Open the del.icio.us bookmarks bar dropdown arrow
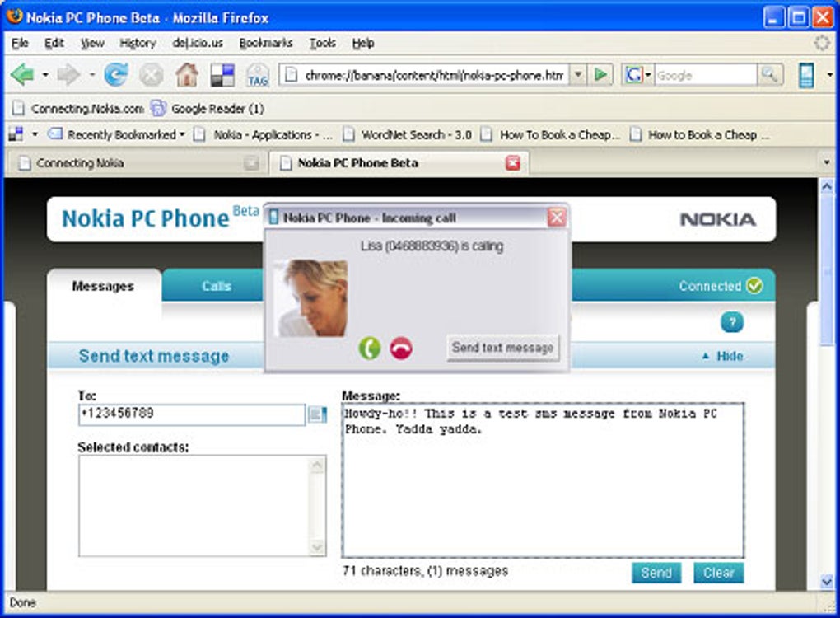Screen dimensions: 840x618 (35, 134)
